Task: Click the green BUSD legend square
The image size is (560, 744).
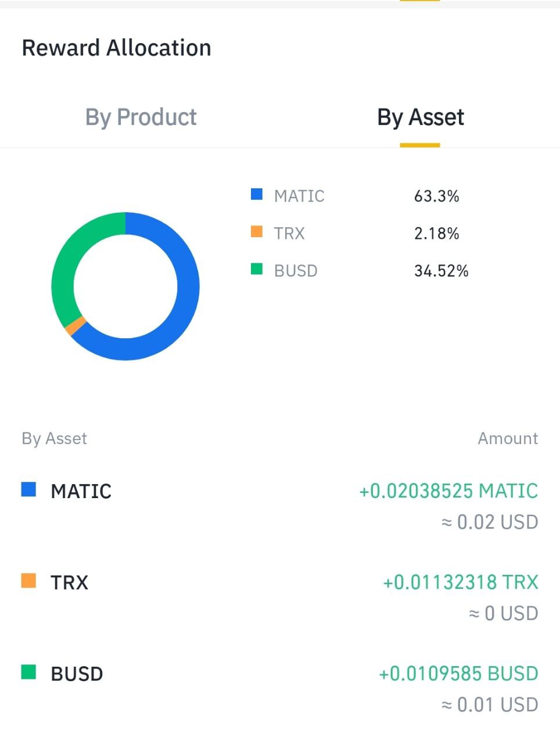Action: [257, 269]
